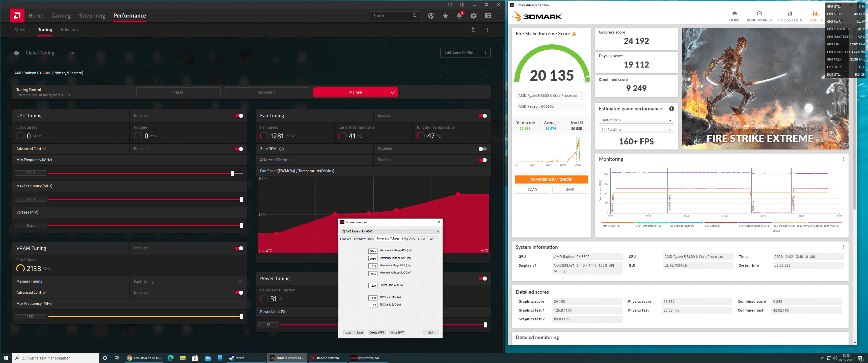The height and width of the screenshot is (363, 868).
Task: Open System information options menu
Action: (x=844, y=247)
